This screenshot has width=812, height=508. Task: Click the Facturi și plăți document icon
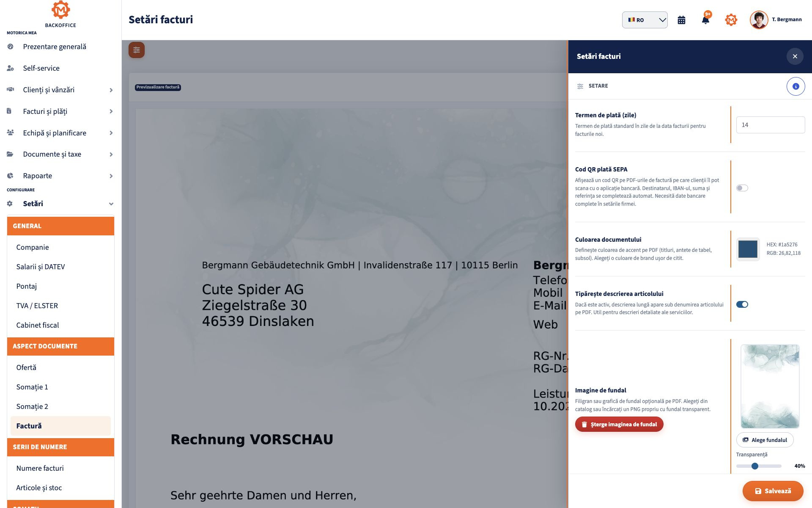click(x=9, y=111)
